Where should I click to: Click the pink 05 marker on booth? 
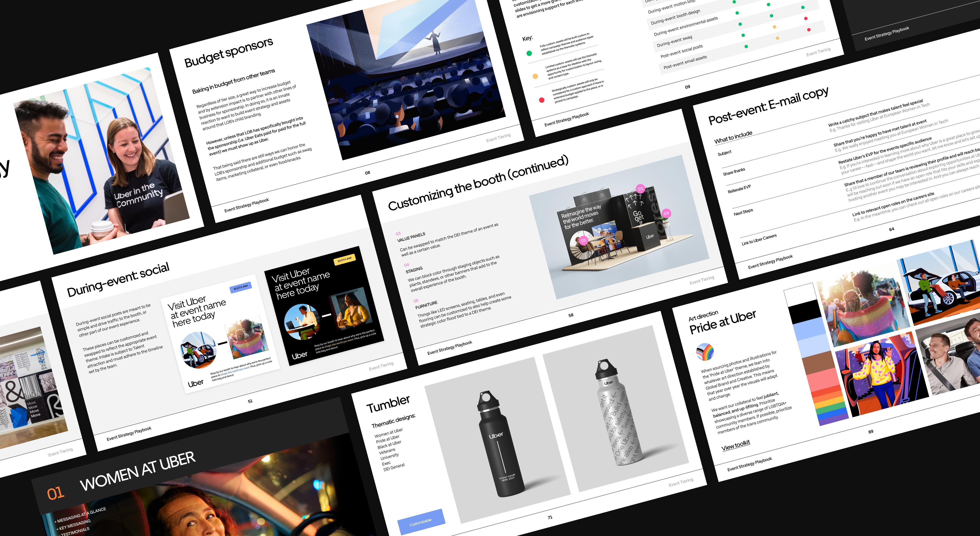tap(583, 240)
